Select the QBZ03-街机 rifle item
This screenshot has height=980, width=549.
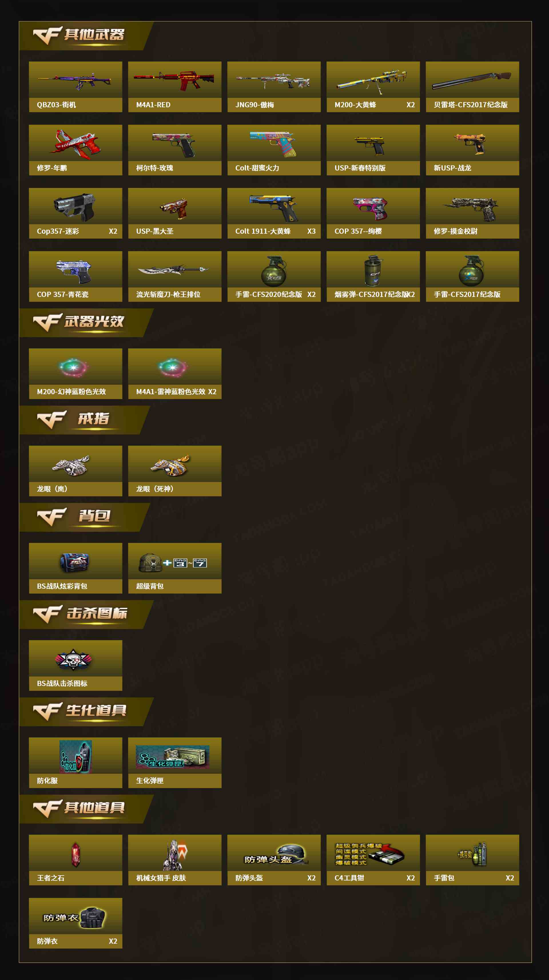click(75, 87)
